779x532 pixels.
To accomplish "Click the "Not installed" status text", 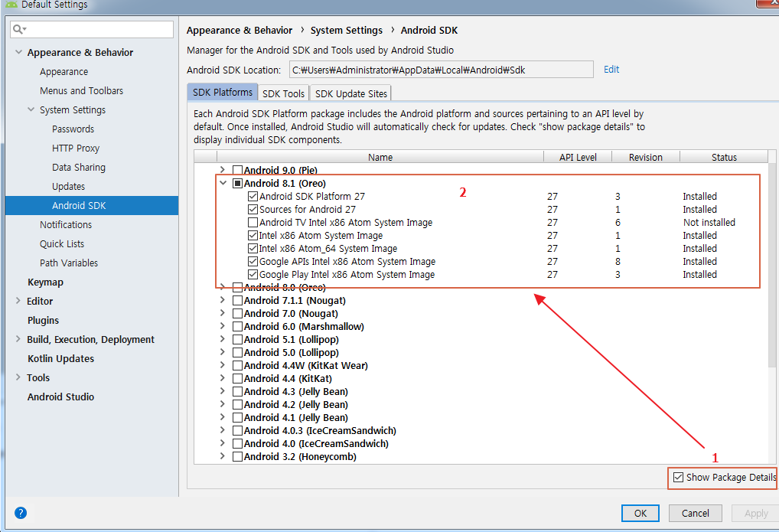I will [x=709, y=222].
